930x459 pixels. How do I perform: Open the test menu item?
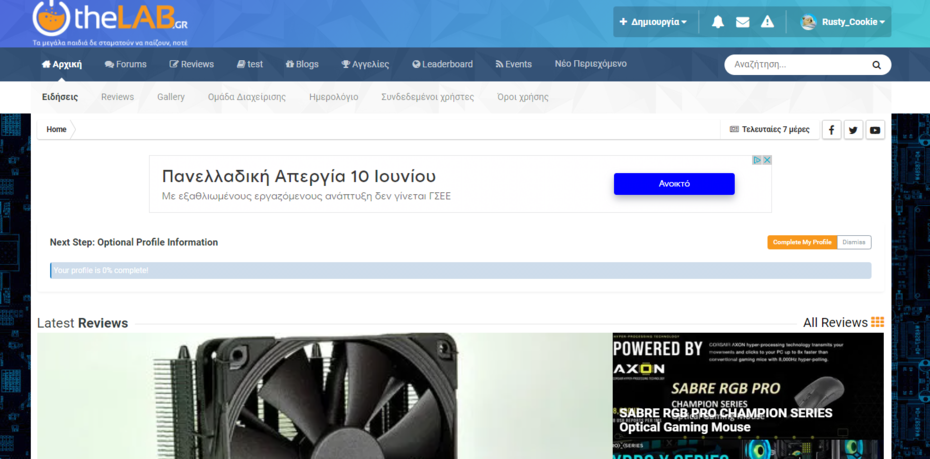250,64
